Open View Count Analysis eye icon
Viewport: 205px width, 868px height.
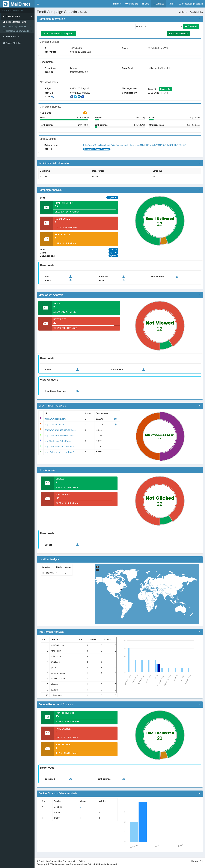pyautogui.click(x=77, y=391)
